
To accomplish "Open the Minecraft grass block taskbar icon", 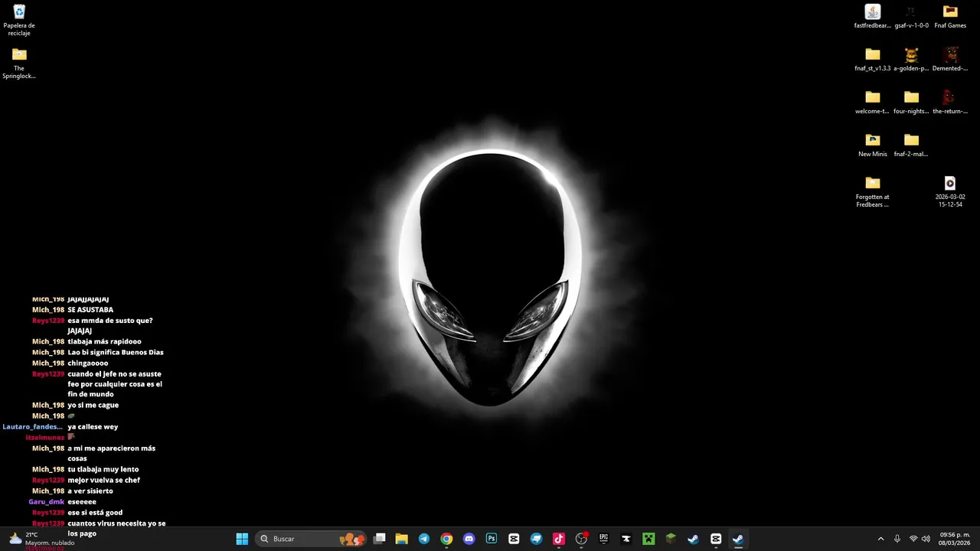I will click(671, 539).
